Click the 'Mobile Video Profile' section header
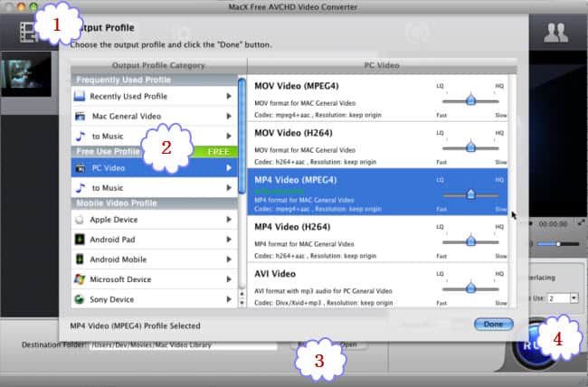This screenshot has width=588, height=387. point(154,203)
